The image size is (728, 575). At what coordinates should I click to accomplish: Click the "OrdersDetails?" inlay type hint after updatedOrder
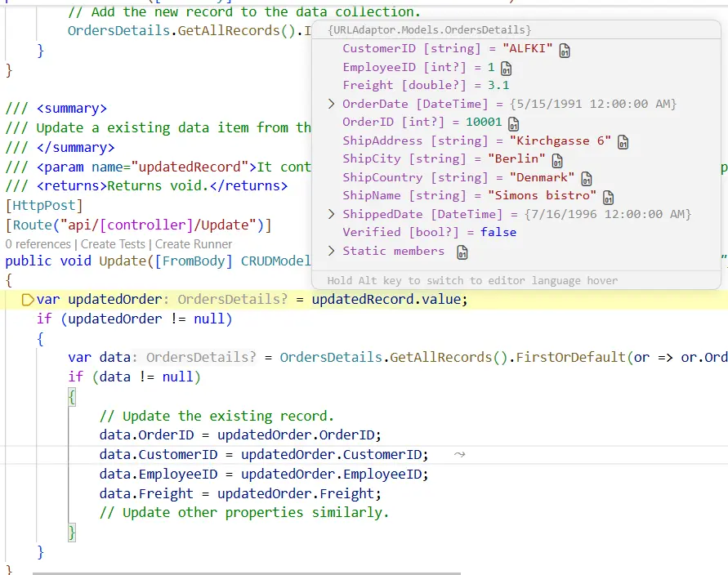pyautogui.click(x=233, y=299)
